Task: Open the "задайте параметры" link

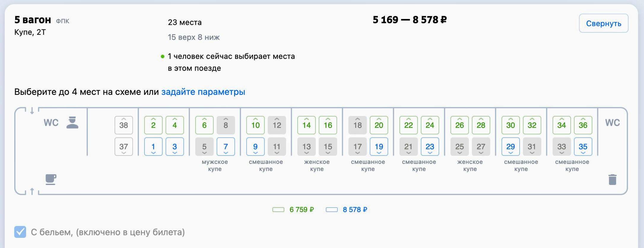Action: 203,92
